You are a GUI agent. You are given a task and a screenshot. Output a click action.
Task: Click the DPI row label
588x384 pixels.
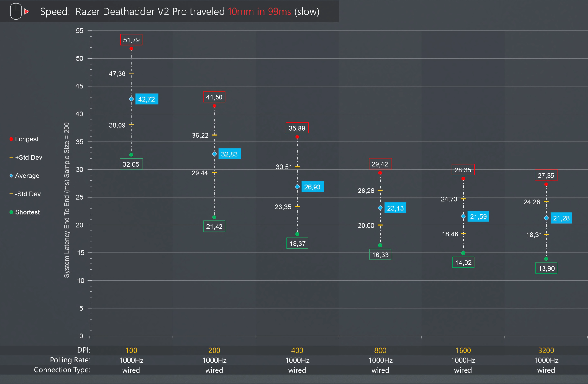coord(84,350)
